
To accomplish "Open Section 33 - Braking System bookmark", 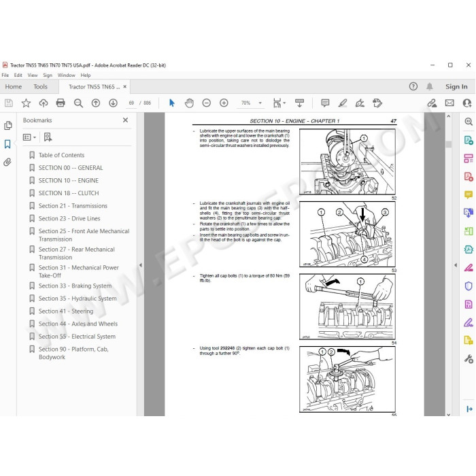I will [x=75, y=286].
